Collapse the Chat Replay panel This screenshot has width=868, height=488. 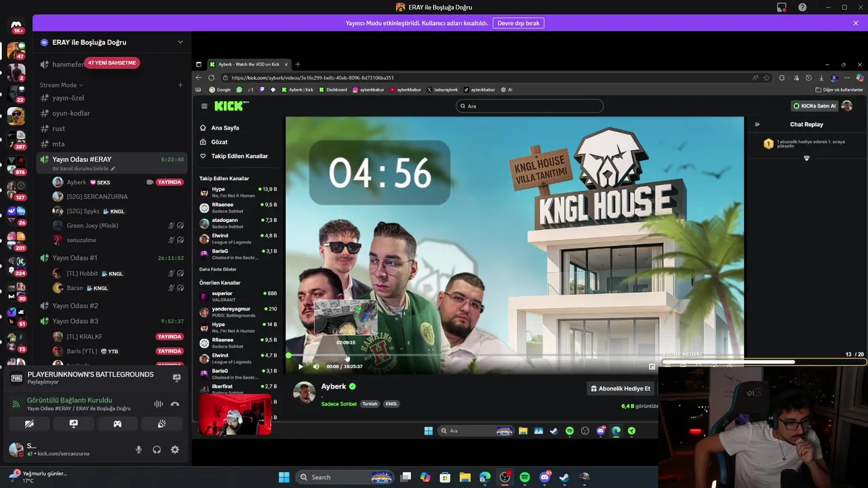757,124
